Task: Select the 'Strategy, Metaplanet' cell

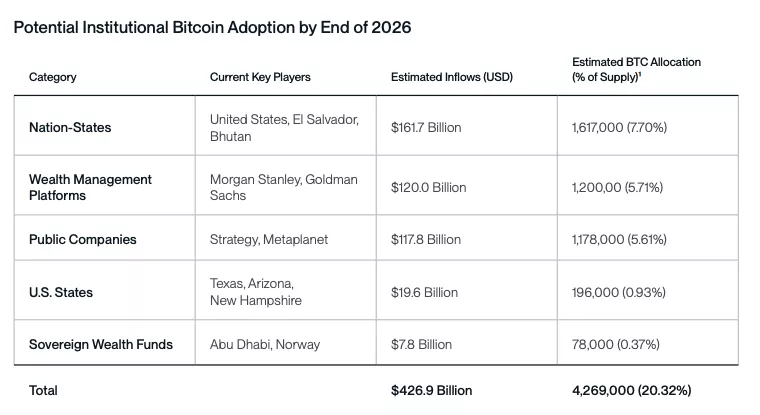Action: click(269, 239)
